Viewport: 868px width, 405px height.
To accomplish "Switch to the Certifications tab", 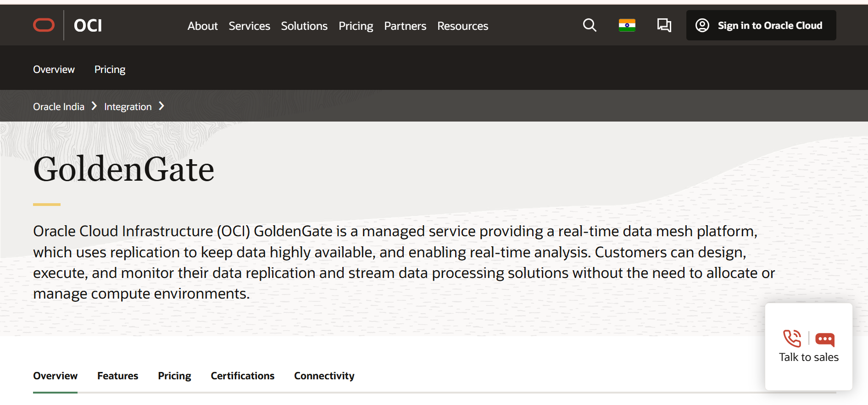I will [242, 376].
